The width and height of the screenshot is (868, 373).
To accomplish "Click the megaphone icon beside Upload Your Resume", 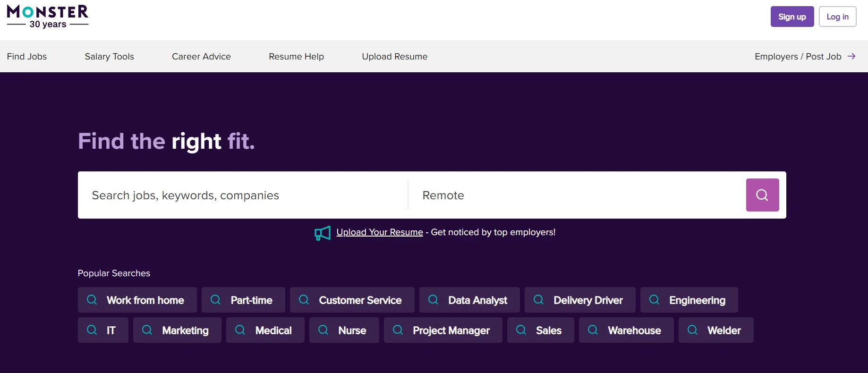I will [x=323, y=233].
